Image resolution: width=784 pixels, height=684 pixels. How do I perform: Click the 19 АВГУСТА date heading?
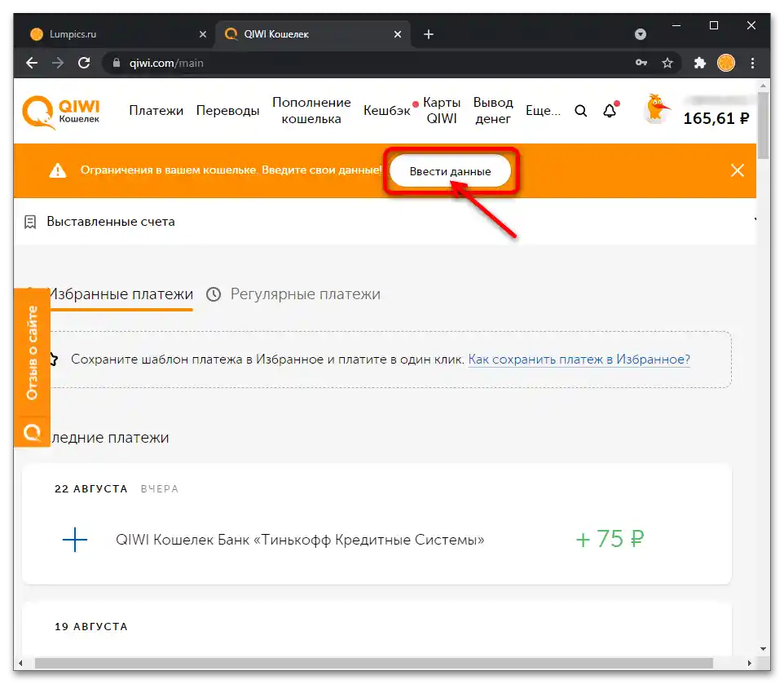(91, 626)
